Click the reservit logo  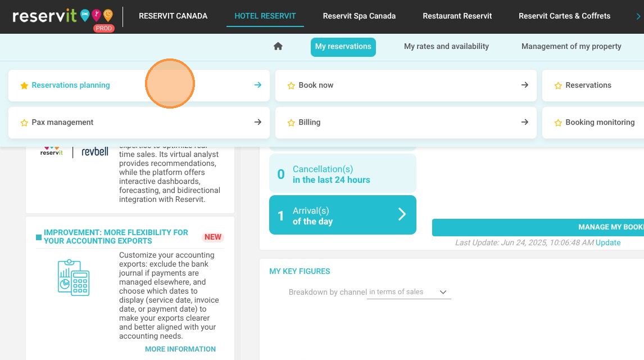pyautogui.click(x=62, y=16)
